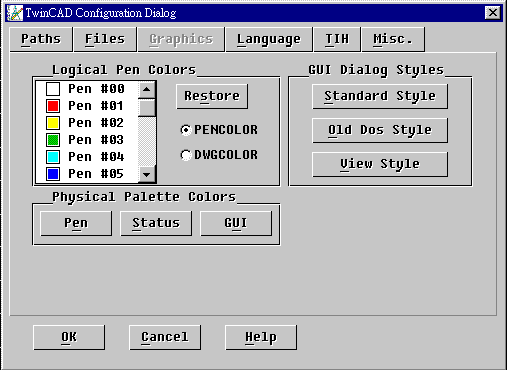Open the Paths tab
Image resolution: width=507 pixels, height=371 pixels.
click(41, 39)
